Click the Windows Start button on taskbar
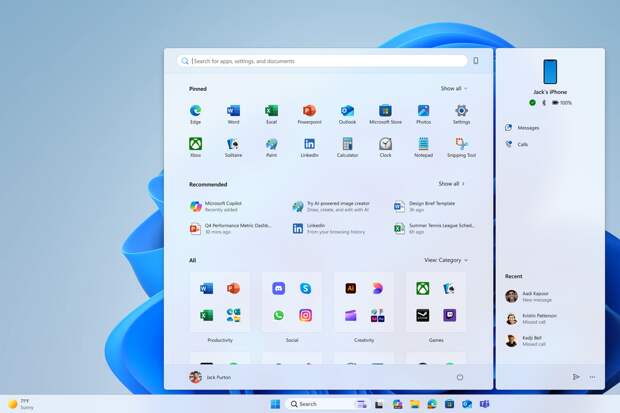The width and height of the screenshot is (620, 413). (x=274, y=404)
